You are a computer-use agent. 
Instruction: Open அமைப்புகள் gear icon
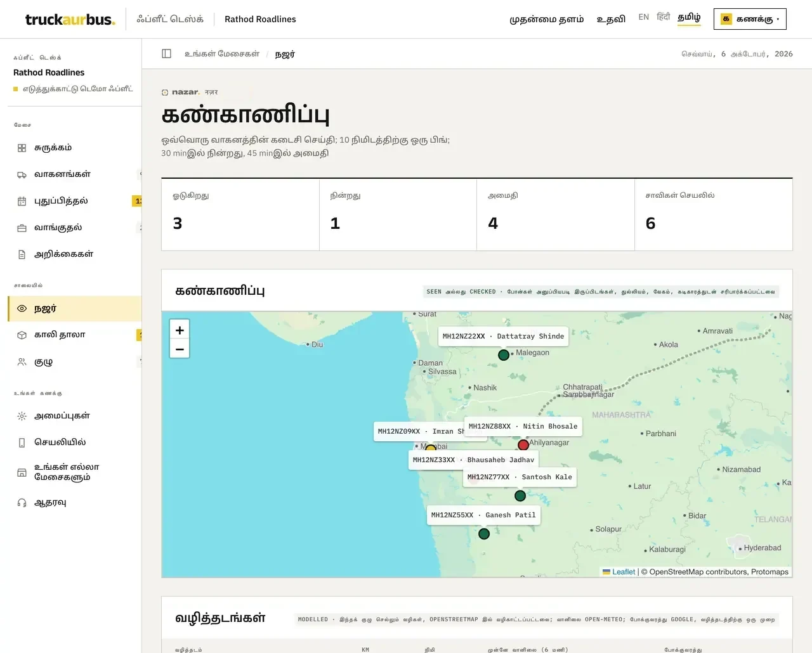pyautogui.click(x=22, y=416)
